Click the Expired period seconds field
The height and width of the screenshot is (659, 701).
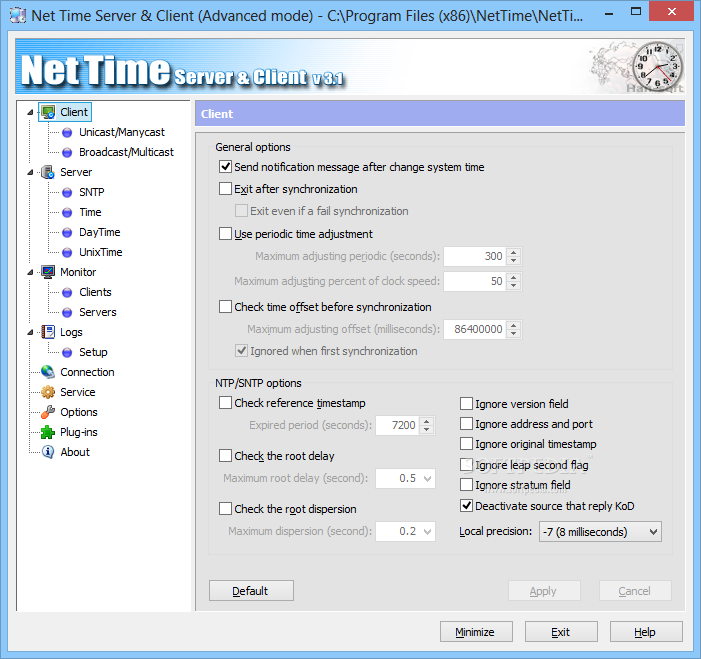pos(398,425)
